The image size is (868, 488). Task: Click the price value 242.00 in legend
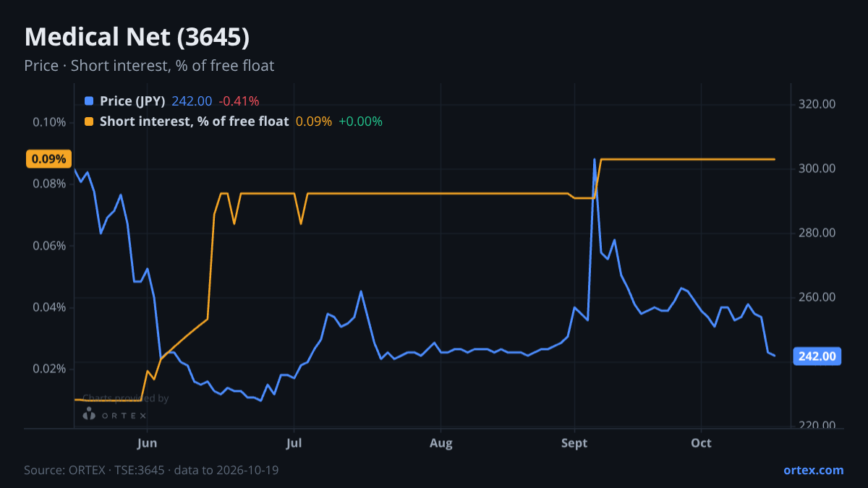point(192,101)
